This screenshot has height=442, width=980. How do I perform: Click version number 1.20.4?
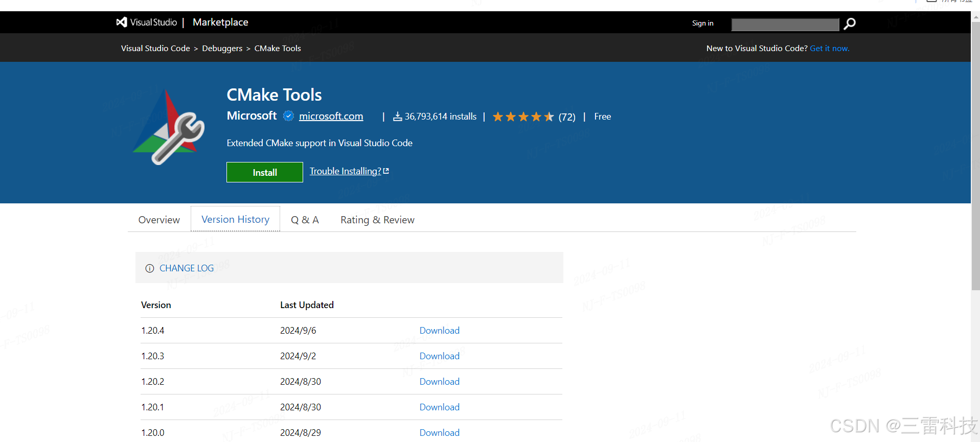click(x=153, y=331)
